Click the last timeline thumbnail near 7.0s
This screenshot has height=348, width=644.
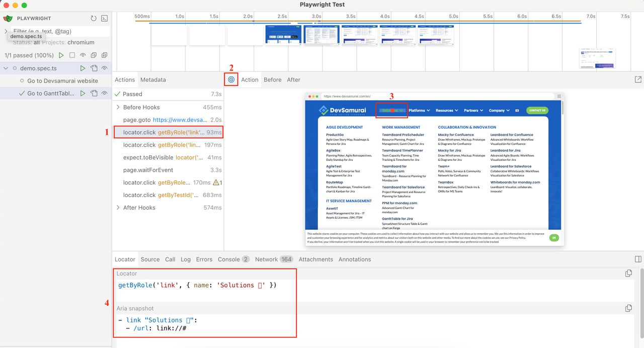(597, 58)
